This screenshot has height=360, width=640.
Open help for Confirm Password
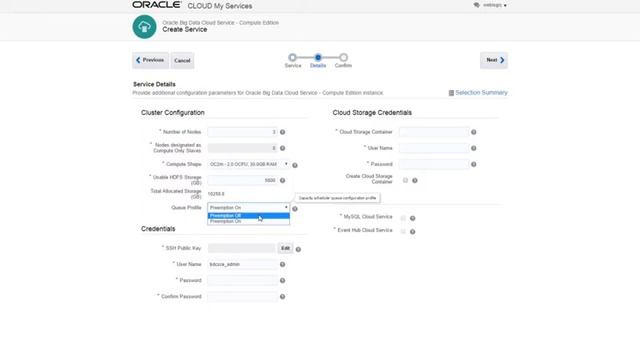(x=282, y=297)
